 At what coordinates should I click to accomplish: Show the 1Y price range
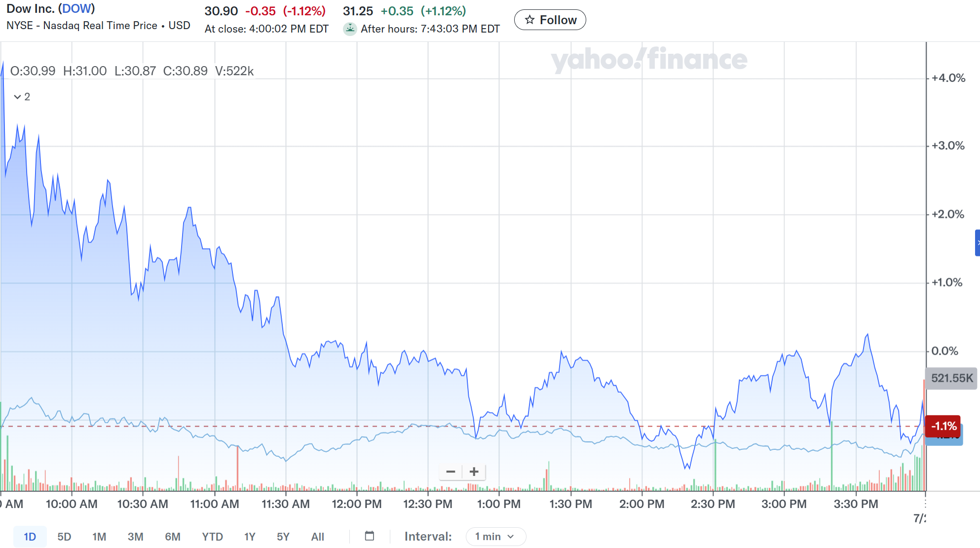[250, 537]
